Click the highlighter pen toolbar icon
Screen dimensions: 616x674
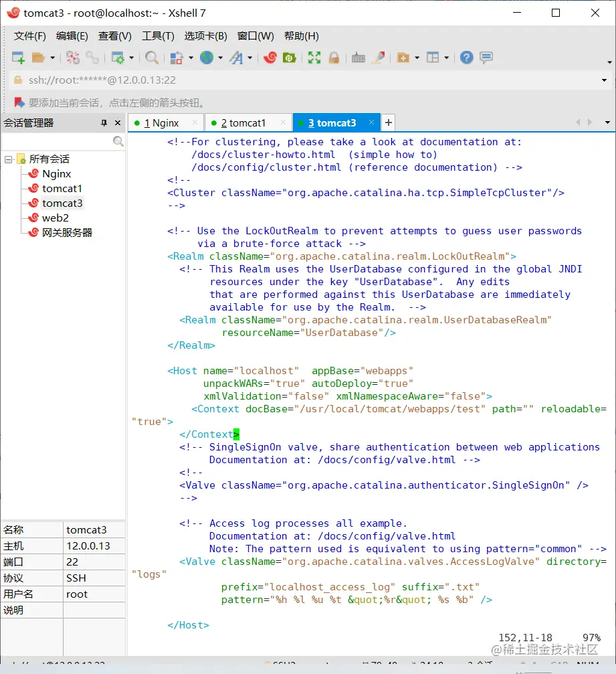click(379, 58)
